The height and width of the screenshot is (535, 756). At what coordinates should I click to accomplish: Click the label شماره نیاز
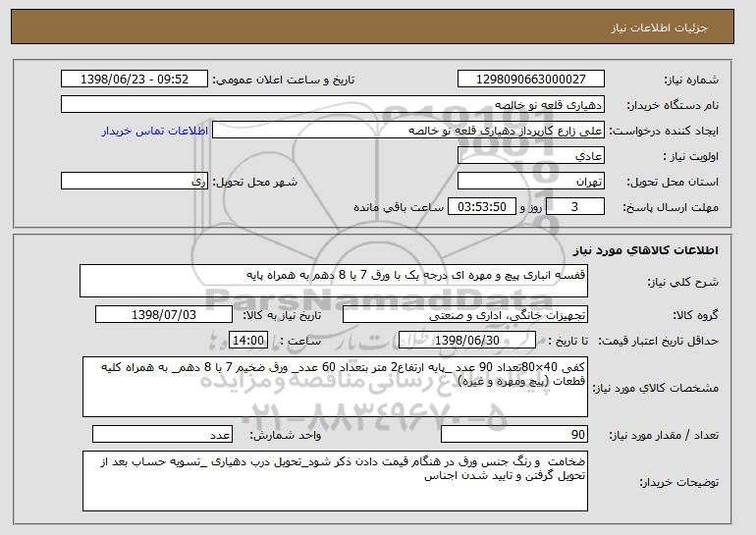pos(691,80)
